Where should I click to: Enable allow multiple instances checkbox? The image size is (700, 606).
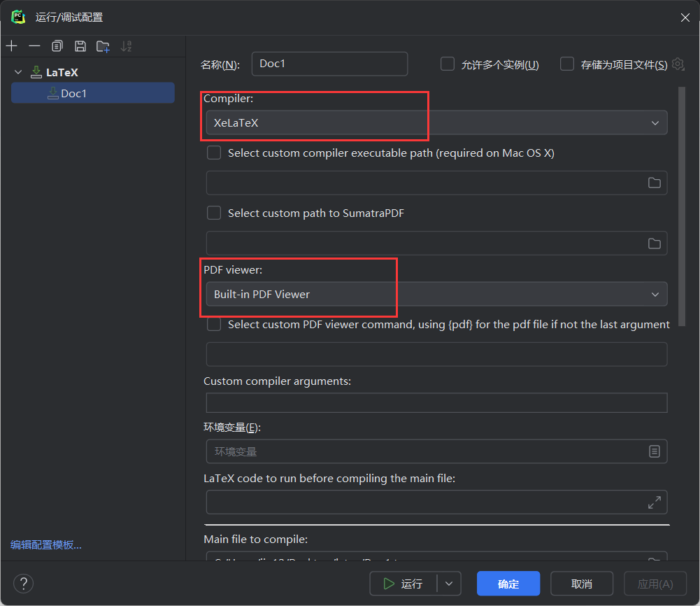click(448, 64)
